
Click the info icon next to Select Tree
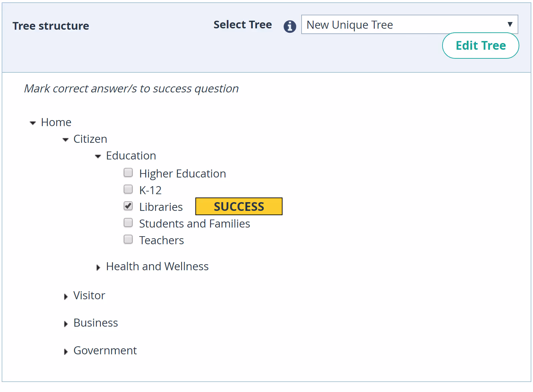[290, 26]
